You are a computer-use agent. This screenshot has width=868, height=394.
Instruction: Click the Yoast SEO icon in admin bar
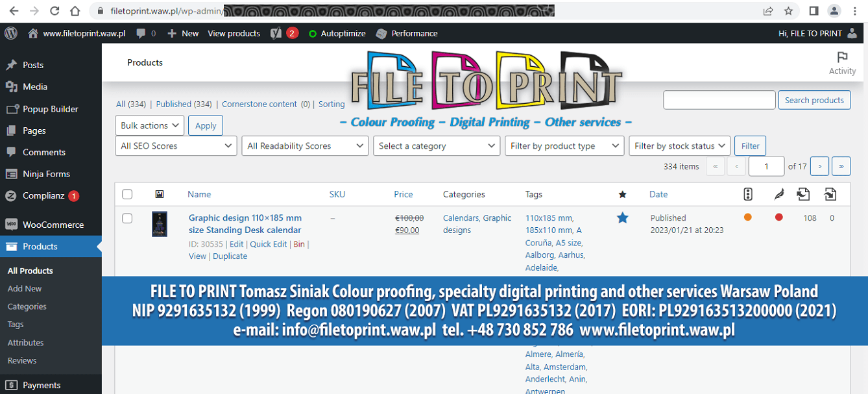coord(276,33)
